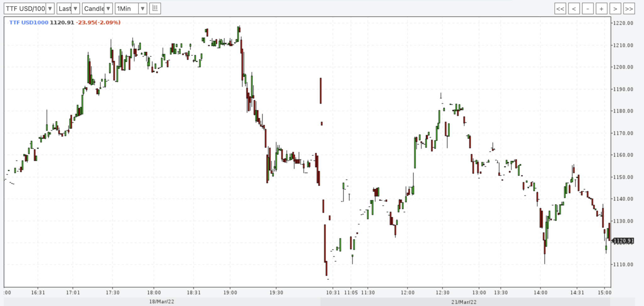Click the 1120.91 last price in legend
This screenshot has height=306, width=644.
62,23
